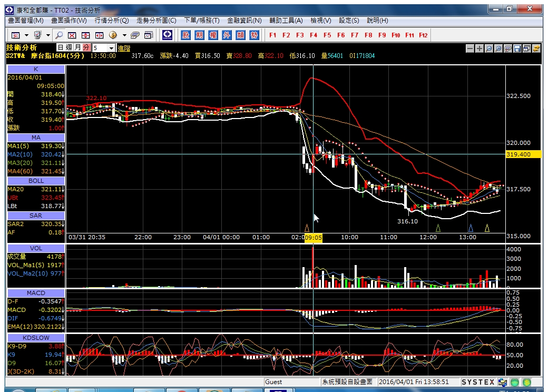Click the yellow swap arrows icon above chart
The image size is (548, 392).
pos(536,48)
